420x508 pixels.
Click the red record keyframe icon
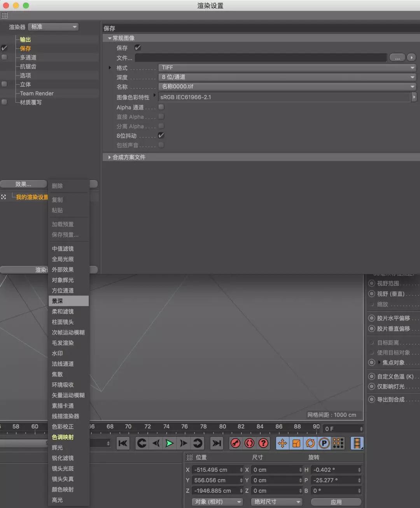tap(236, 443)
